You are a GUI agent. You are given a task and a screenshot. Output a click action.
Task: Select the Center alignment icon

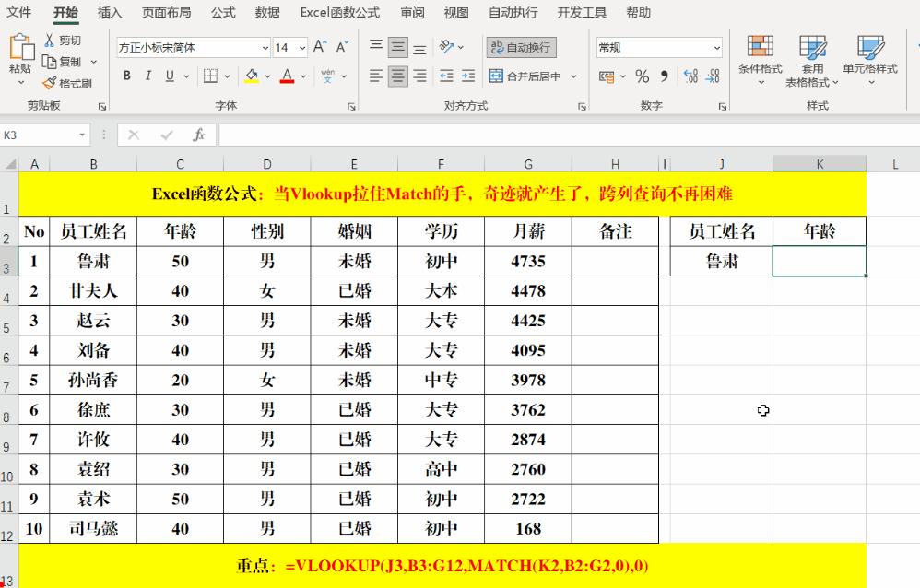[x=396, y=76]
